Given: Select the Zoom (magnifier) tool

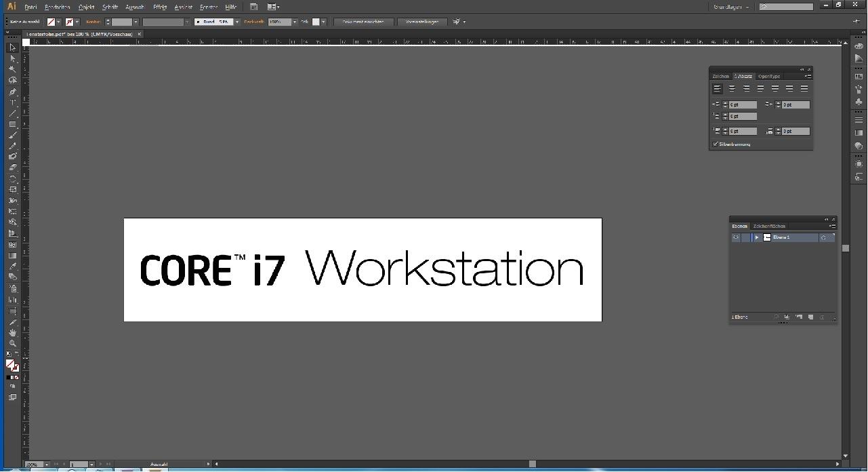Looking at the screenshot, I should point(12,343).
